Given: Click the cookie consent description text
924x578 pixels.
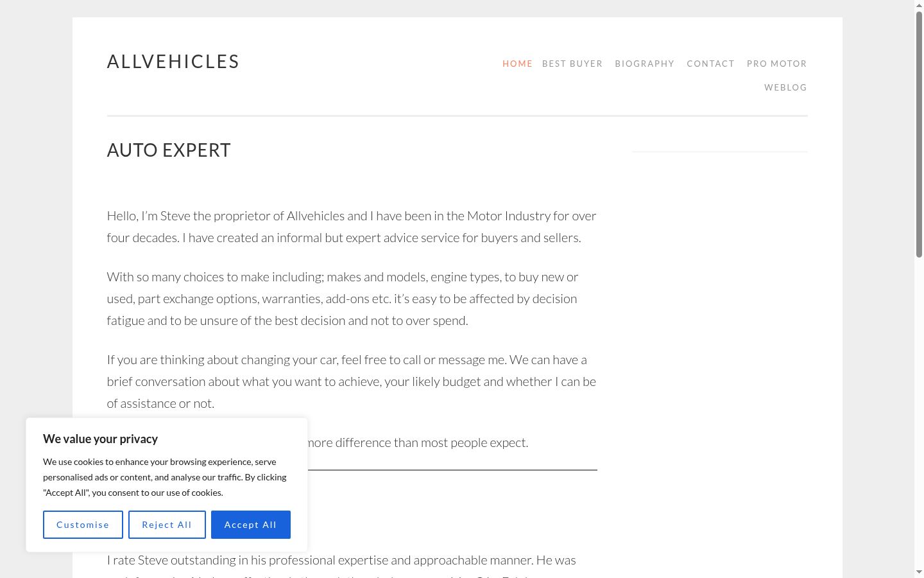Looking at the screenshot, I should pos(165,477).
